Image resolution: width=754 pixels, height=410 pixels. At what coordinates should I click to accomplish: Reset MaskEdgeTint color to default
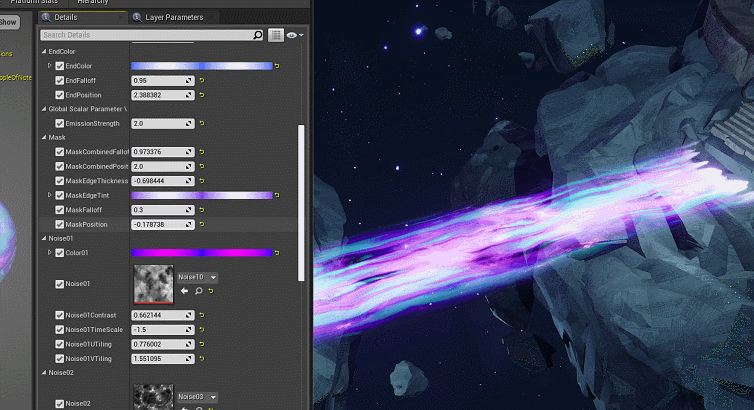point(277,195)
